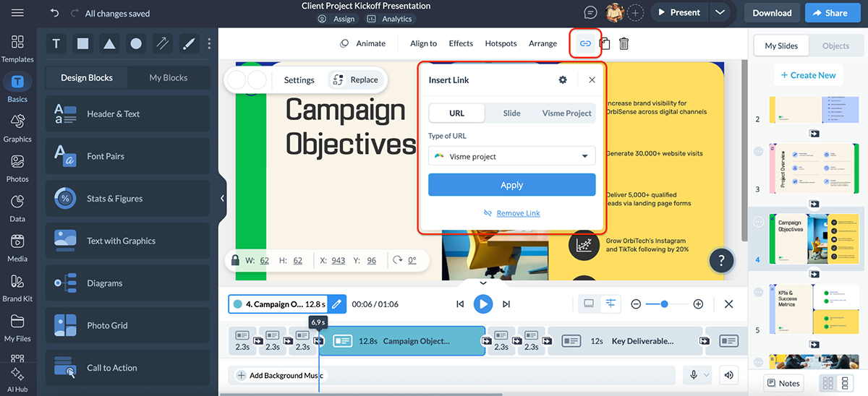Expand the Type of URL dropdown

(x=511, y=156)
